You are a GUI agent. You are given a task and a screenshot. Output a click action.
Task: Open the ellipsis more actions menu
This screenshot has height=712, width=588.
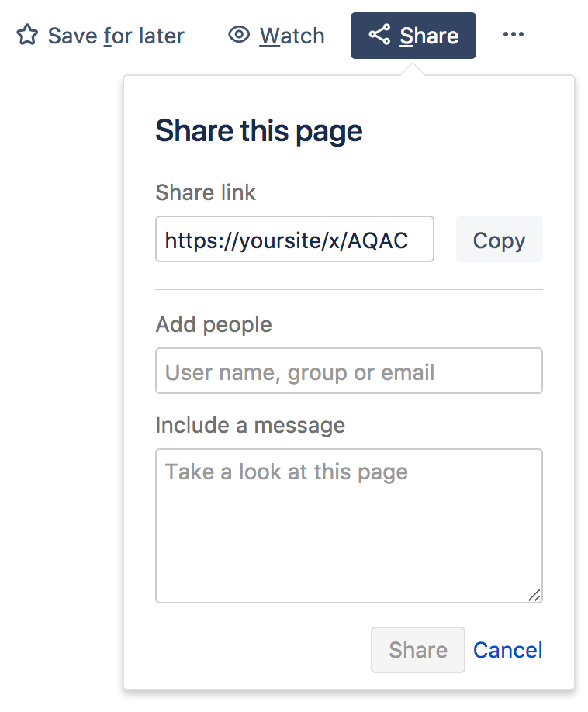[x=514, y=35]
